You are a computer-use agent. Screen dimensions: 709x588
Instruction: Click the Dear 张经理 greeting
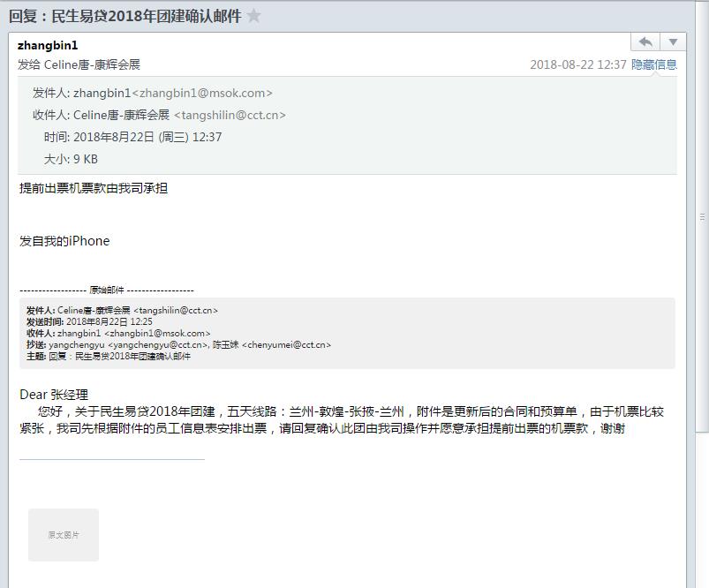(x=54, y=395)
